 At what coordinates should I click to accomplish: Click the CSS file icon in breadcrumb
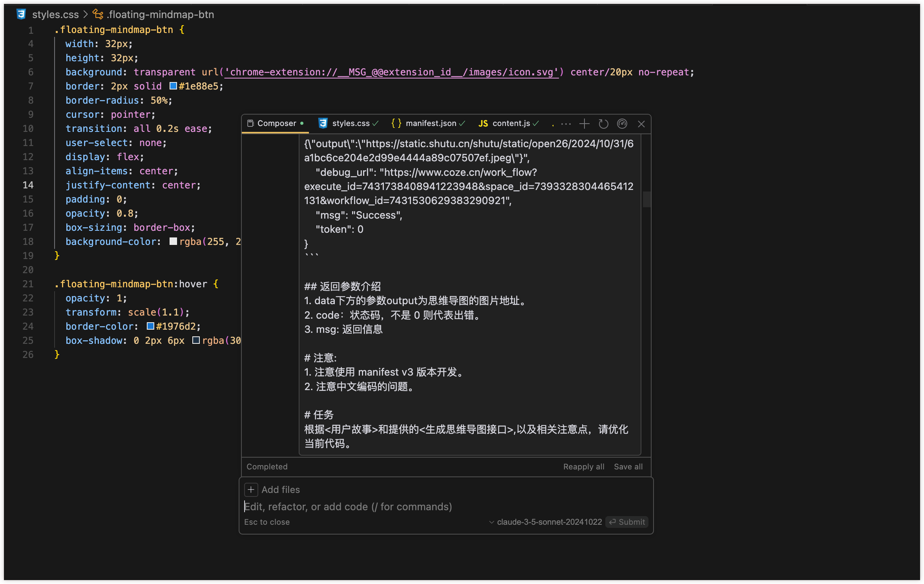[x=21, y=15]
